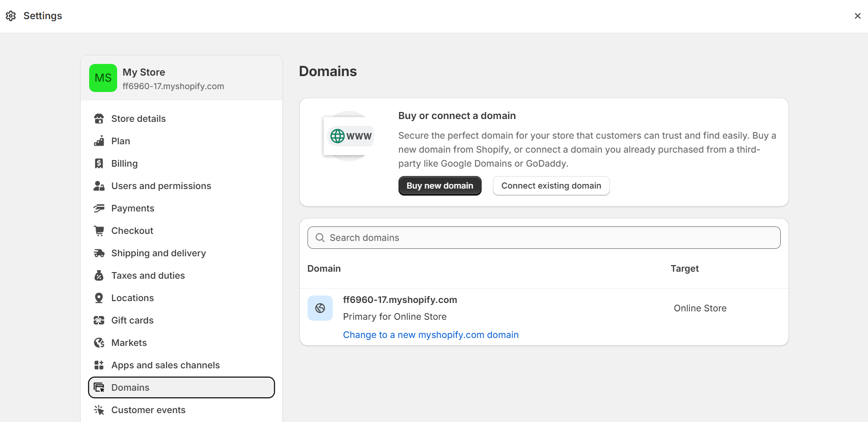The width and height of the screenshot is (868, 422).
Task: Click Connect existing domain
Action: pyautogui.click(x=551, y=186)
